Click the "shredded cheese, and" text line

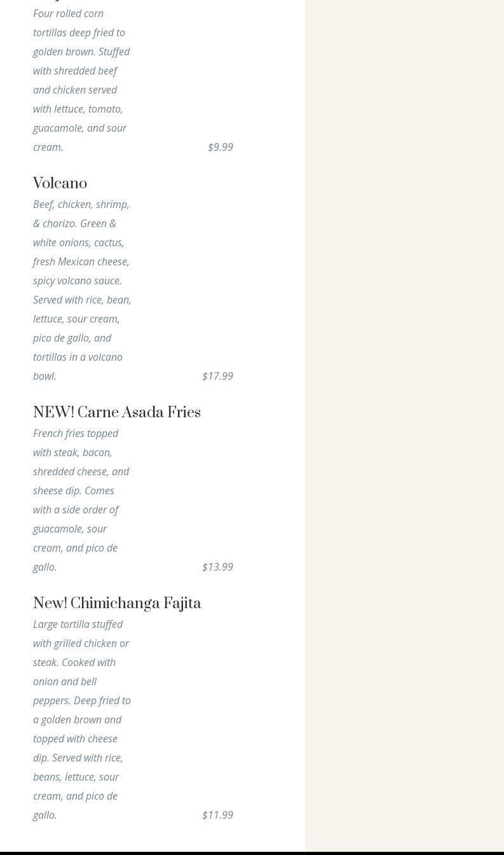click(81, 471)
